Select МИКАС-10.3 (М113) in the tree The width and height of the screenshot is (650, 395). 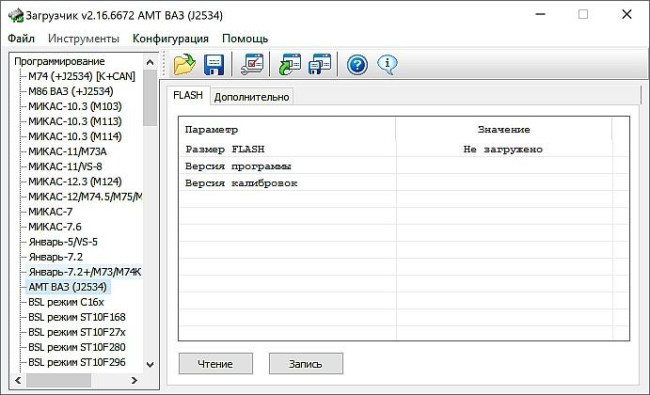pyautogui.click(x=75, y=121)
